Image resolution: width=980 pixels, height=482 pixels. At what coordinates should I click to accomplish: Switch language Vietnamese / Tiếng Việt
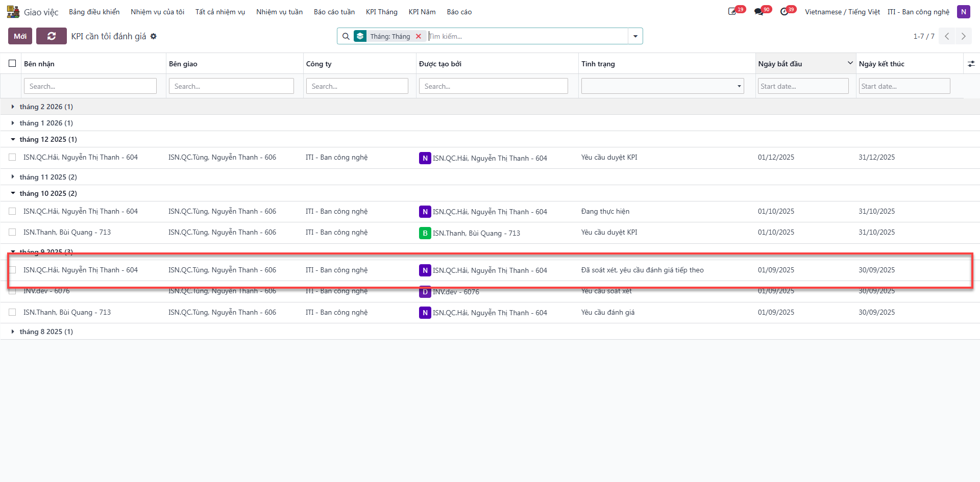point(842,12)
